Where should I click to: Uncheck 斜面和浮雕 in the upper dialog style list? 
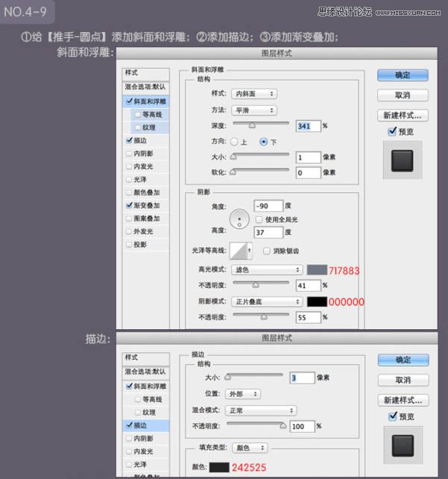pos(129,101)
